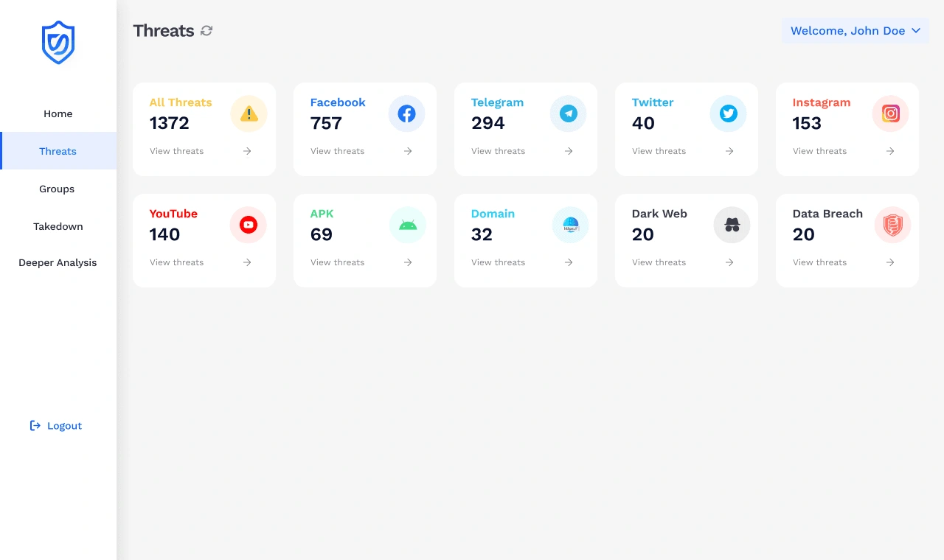
Task: Click the Domain globe icon
Action: [x=571, y=225]
